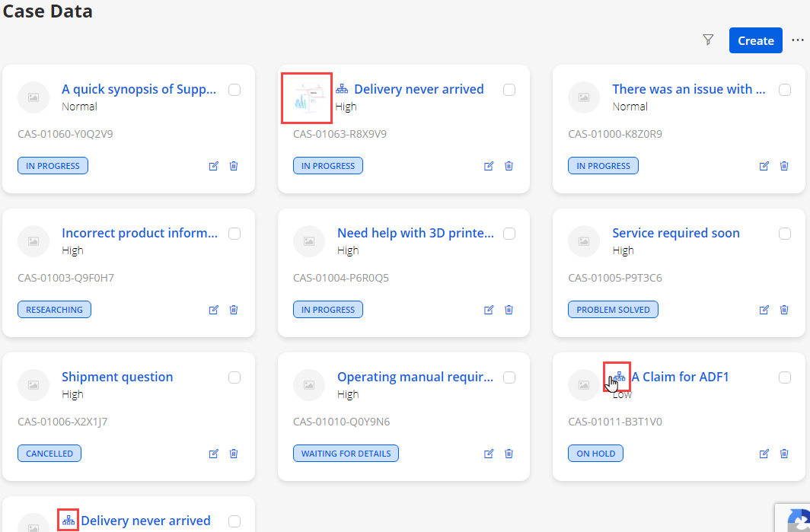Delete the Operating manual case card
This screenshot has width=810, height=532.
509,454
